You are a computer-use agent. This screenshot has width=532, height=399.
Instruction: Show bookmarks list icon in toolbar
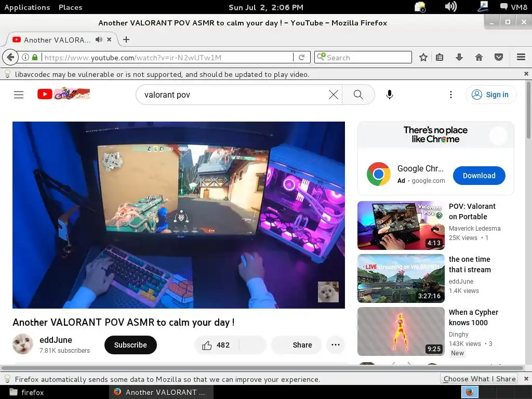tap(440, 57)
